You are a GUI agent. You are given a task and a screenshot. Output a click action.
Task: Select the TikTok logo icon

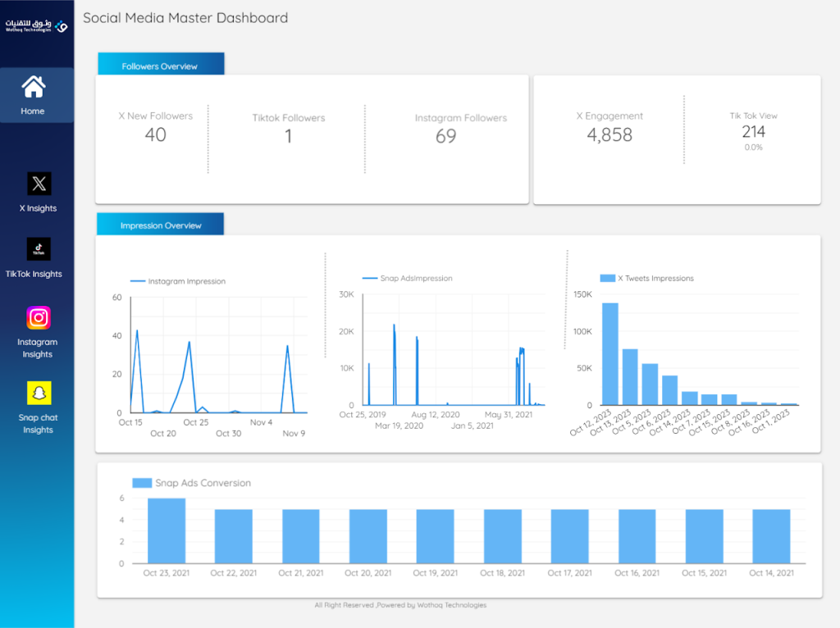39,249
